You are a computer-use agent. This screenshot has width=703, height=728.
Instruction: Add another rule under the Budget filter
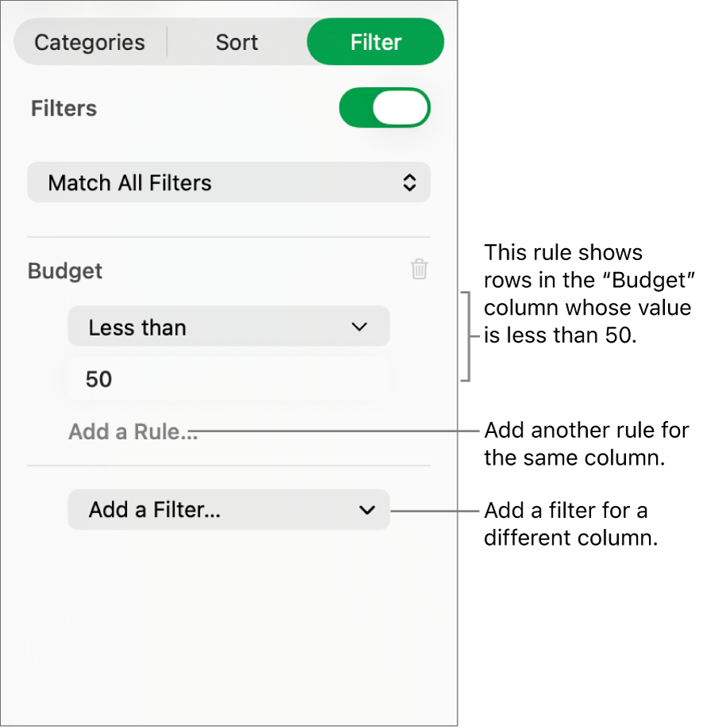133,431
